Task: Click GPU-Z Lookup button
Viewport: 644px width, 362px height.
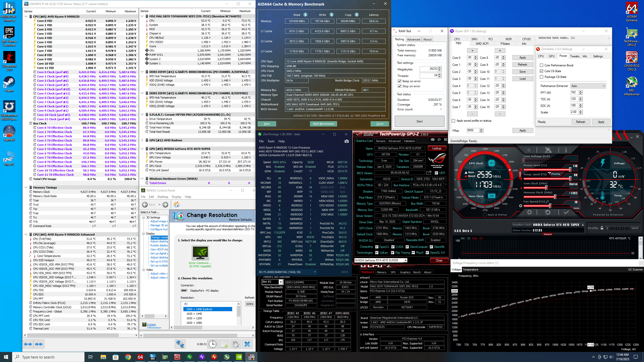Action: [437, 148]
